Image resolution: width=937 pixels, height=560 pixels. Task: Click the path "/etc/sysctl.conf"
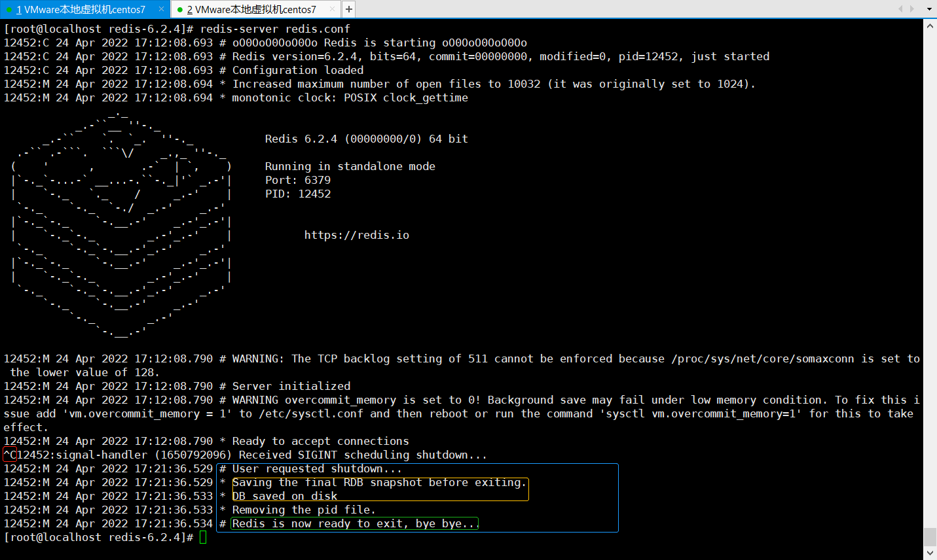[x=311, y=414]
